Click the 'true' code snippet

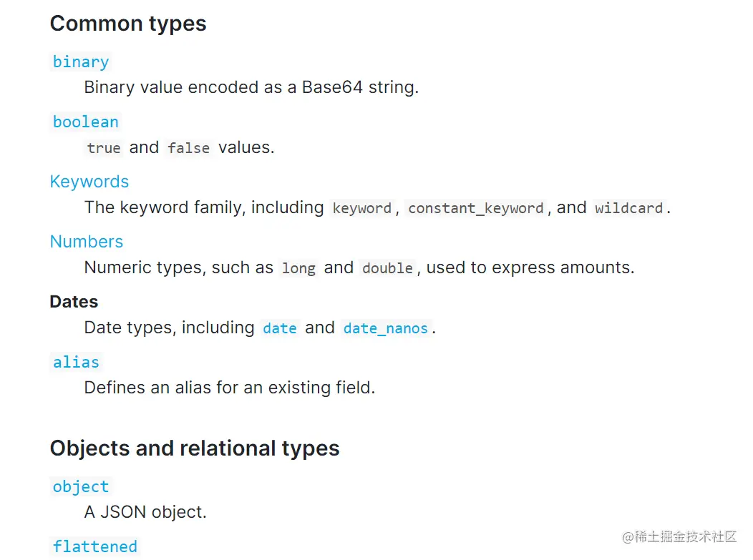tap(104, 148)
